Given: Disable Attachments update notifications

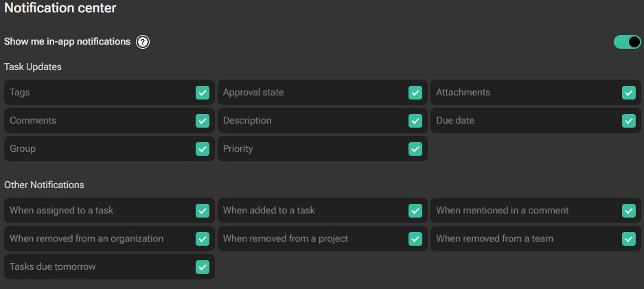Looking at the screenshot, I should point(629,93).
